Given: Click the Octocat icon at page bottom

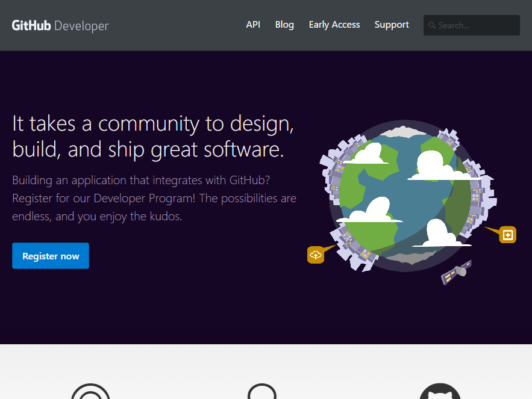Looking at the screenshot, I should tap(440, 392).
